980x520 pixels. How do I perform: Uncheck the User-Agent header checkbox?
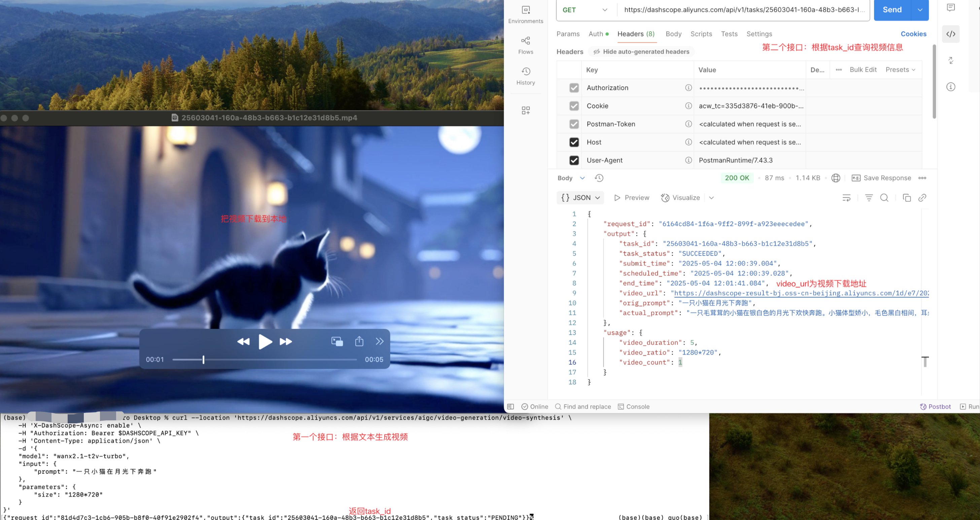tap(574, 160)
